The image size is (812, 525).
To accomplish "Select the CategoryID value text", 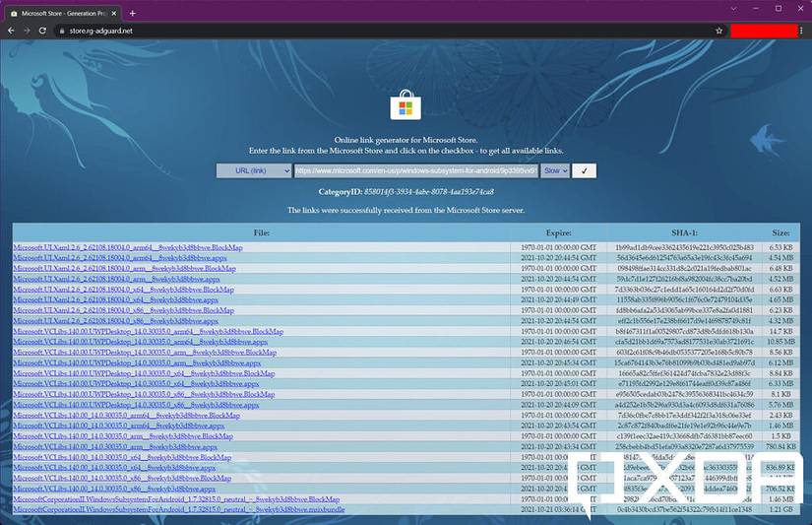I will point(429,192).
